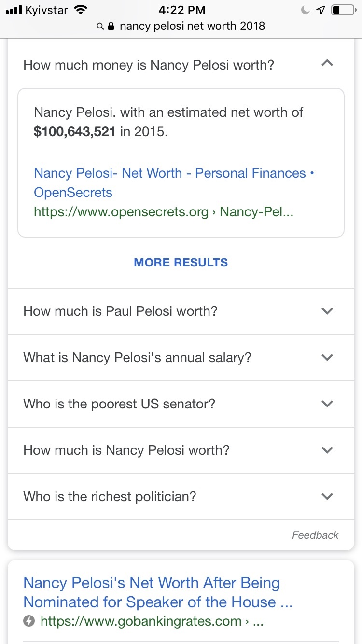Tap the MORE RESULTS button

(181, 263)
